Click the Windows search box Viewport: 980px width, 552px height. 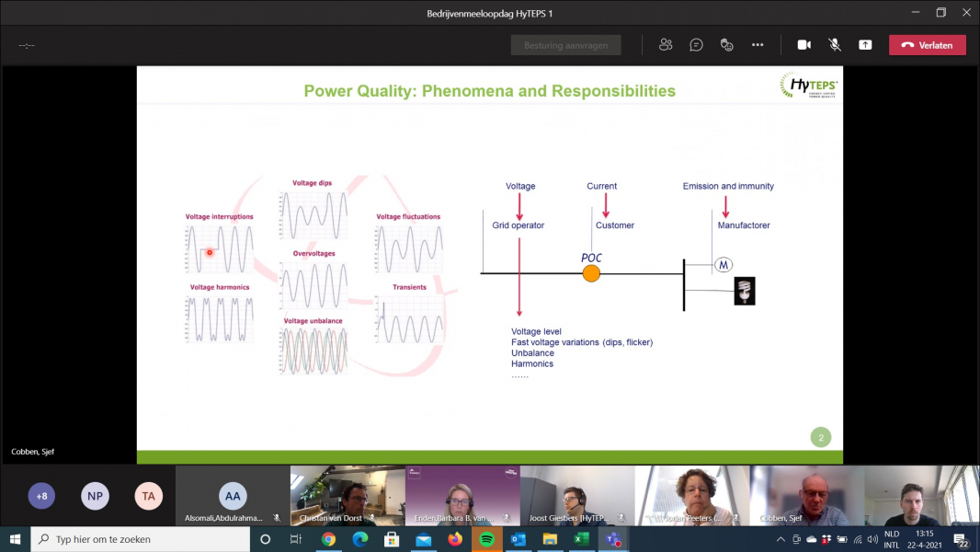click(147, 539)
